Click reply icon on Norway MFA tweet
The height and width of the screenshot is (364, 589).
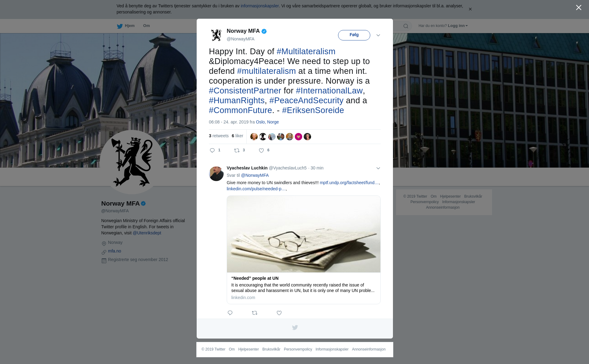pos(212,150)
